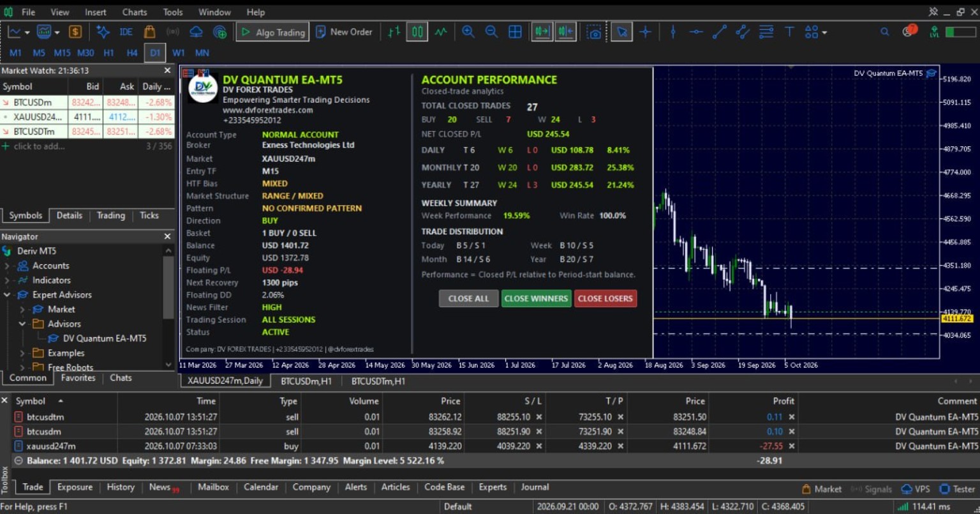Switch chart to bar chart style
980x514 pixels.
(x=394, y=32)
